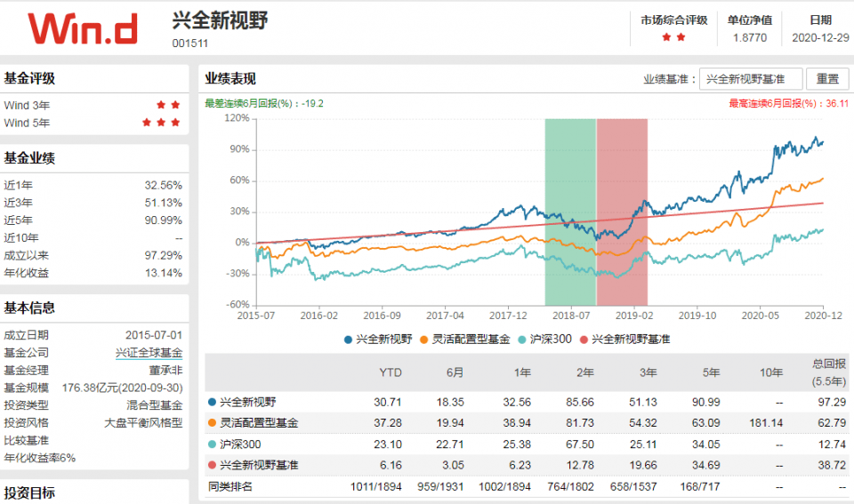
Task: Click the 120% y-axis label
Action: coord(237,118)
